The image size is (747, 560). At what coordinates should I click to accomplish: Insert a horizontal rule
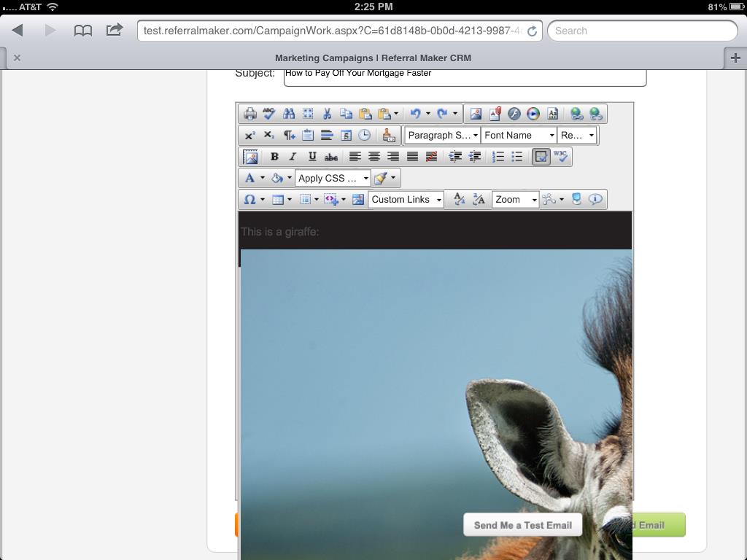327,135
